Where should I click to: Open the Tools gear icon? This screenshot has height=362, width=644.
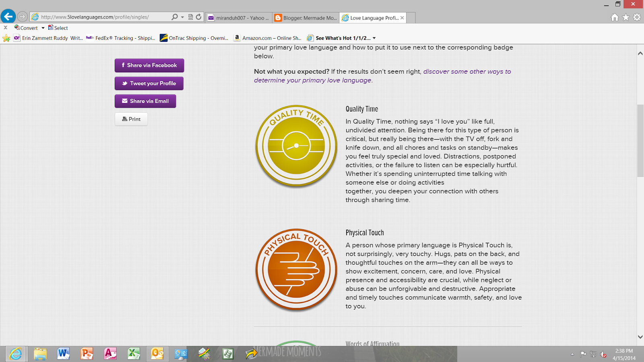click(637, 17)
